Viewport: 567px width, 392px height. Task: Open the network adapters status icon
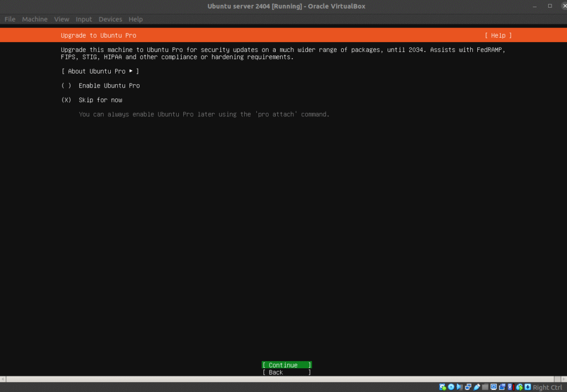(468, 387)
